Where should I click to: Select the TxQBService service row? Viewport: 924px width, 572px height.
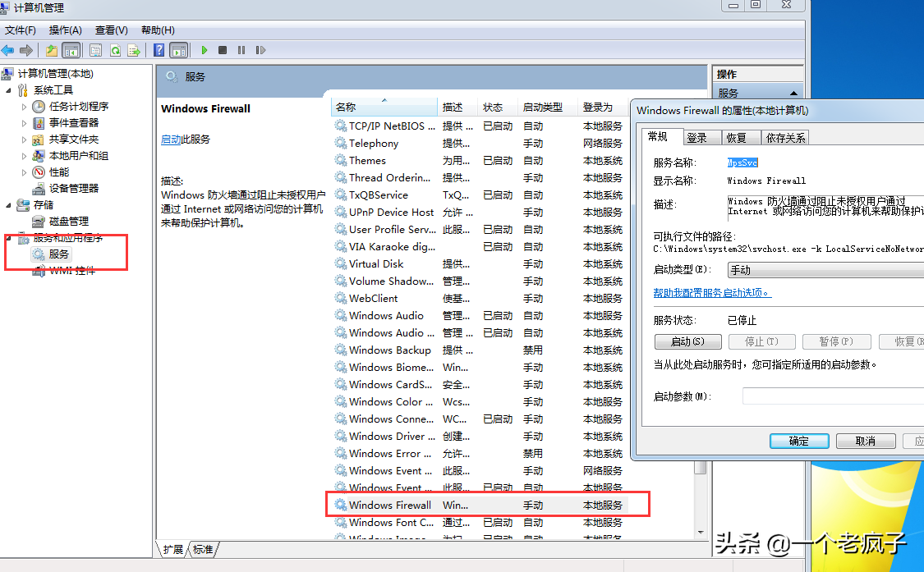(x=480, y=195)
